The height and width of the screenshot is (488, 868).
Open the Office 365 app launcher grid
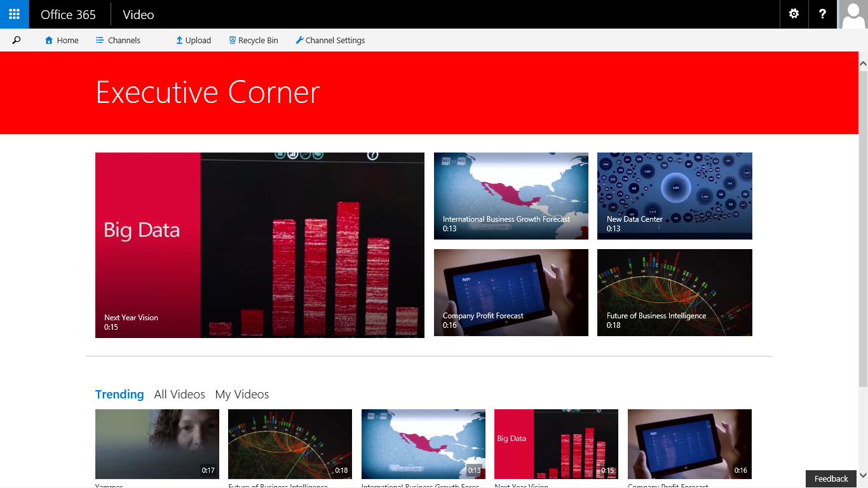(x=14, y=14)
